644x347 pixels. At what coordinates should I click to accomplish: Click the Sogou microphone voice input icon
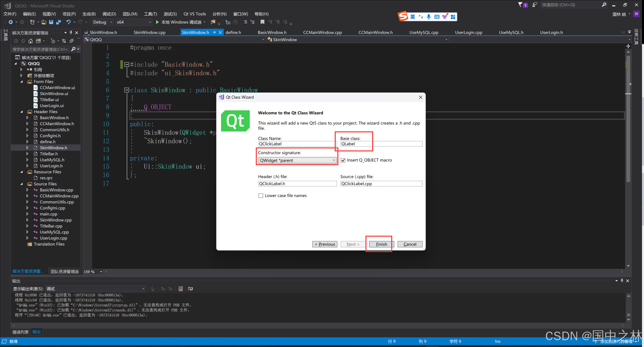(x=429, y=16)
